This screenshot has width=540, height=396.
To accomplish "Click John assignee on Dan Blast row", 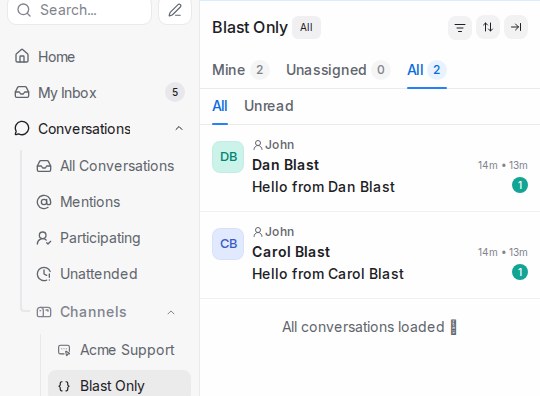I will pyautogui.click(x=274, y=145).
